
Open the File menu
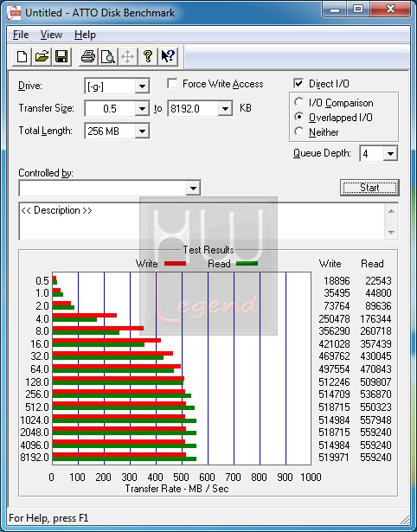[x=21, y=35]
